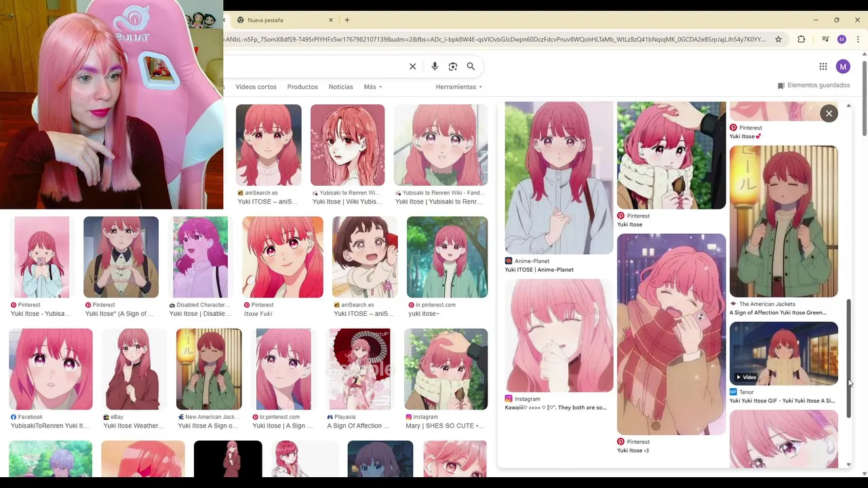Click the Kawaiii Instagram caption link
Viewport: 868px width, 488px height.
[x=556, y=407]
